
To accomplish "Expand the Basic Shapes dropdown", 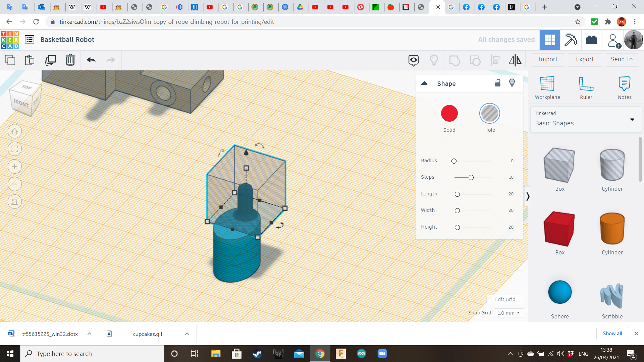I will (x=632, y=119).
